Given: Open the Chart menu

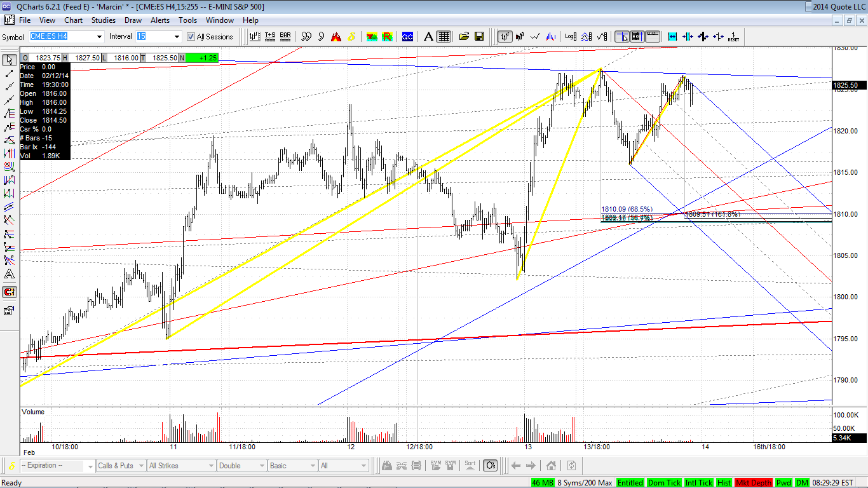Looking at the screenshot, I should 73,20.
